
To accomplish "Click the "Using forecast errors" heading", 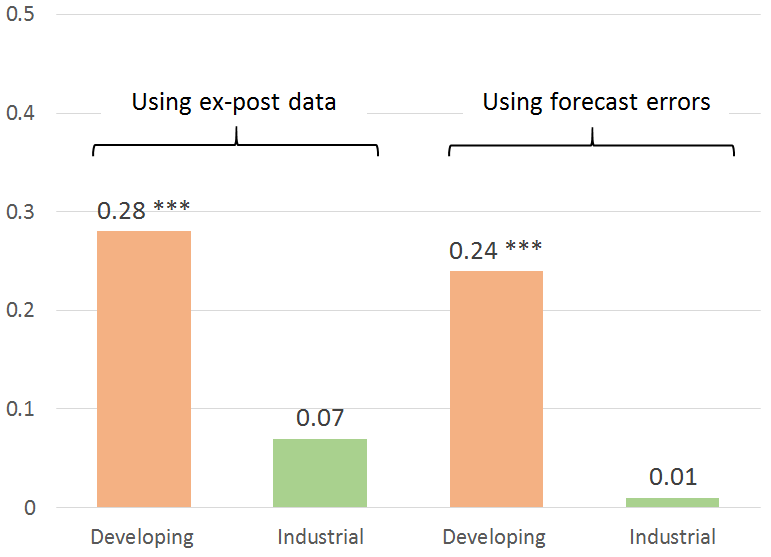I will click(596, 102).
